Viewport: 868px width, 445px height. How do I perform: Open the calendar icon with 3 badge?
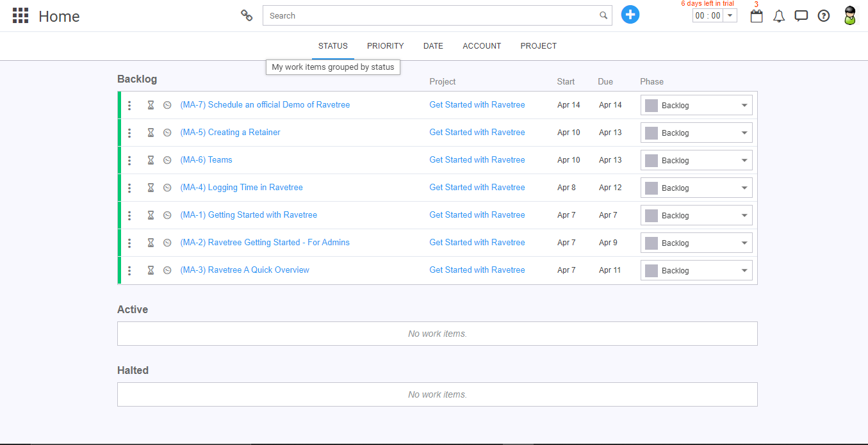(x=757, y=16)
